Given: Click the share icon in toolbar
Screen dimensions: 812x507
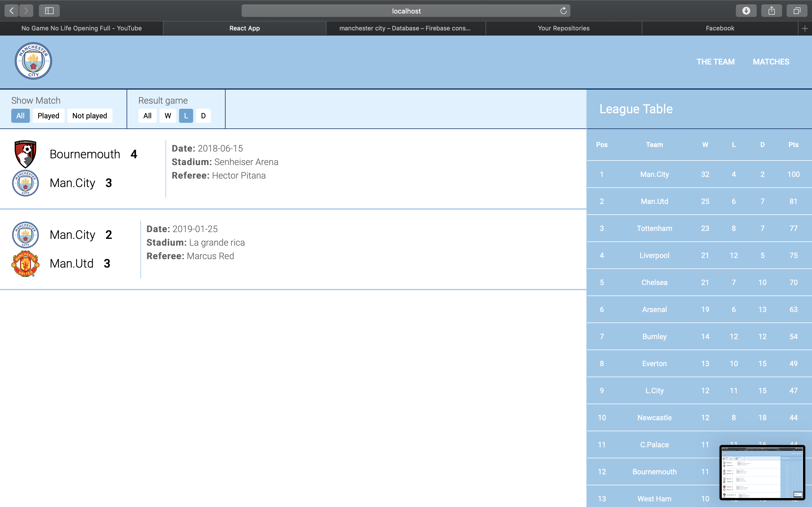Looking at the screenshot, I should click(x=771, y=11).
